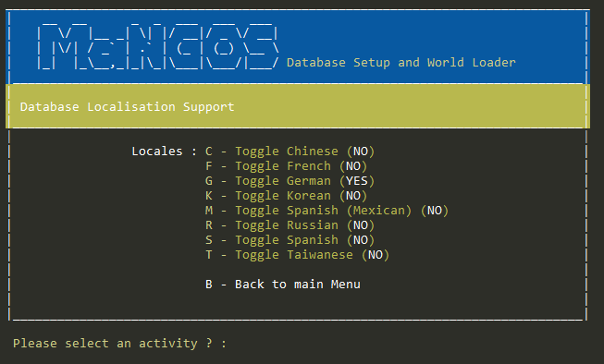Screen dimensions: 604x364
Task: Click the NO status beside Spanish (Mexican)
Action: tap(435, 211)
